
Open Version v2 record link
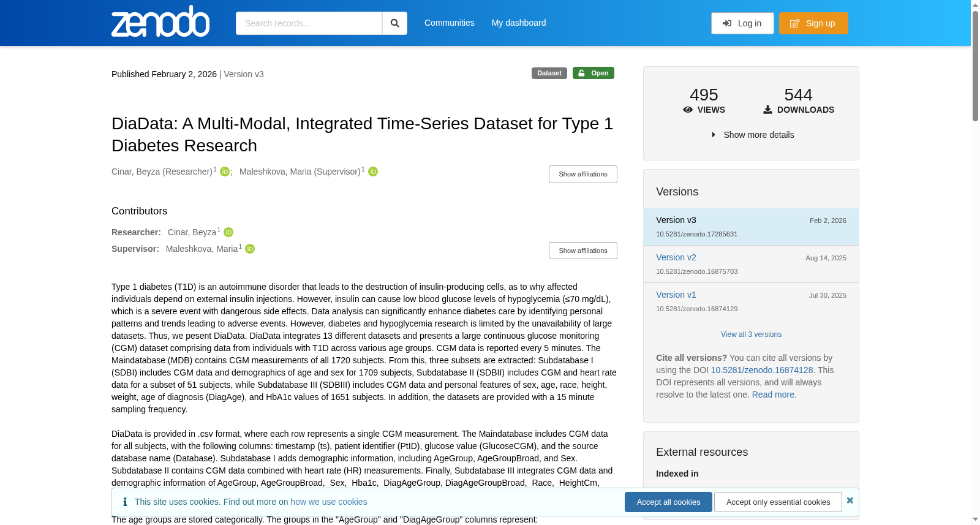point(676,258)
